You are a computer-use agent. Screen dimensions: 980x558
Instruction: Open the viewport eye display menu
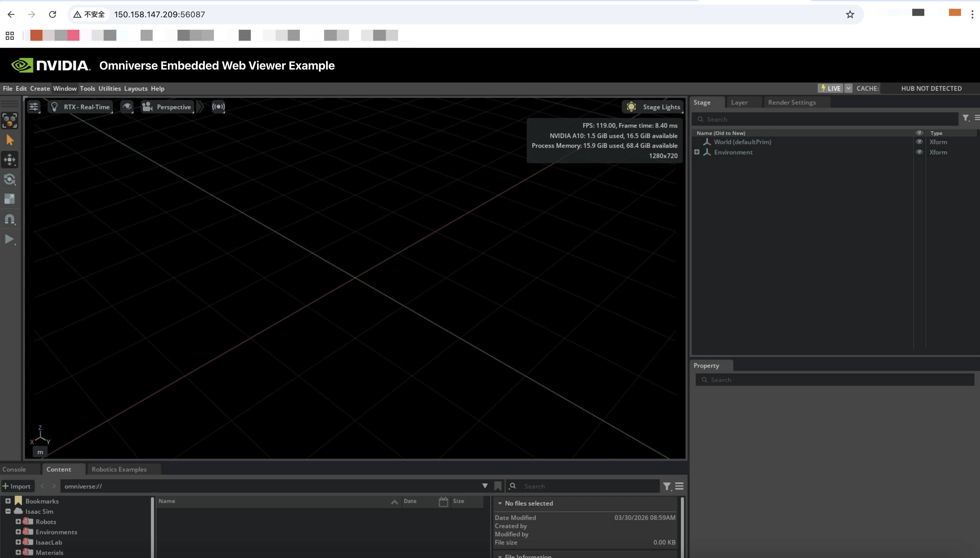coord(127,107)
